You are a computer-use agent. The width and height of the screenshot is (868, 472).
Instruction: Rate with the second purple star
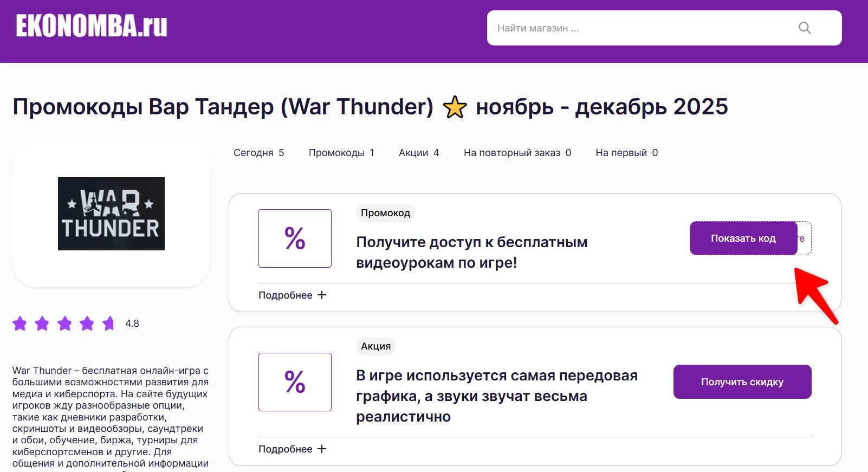coord(42,324)
